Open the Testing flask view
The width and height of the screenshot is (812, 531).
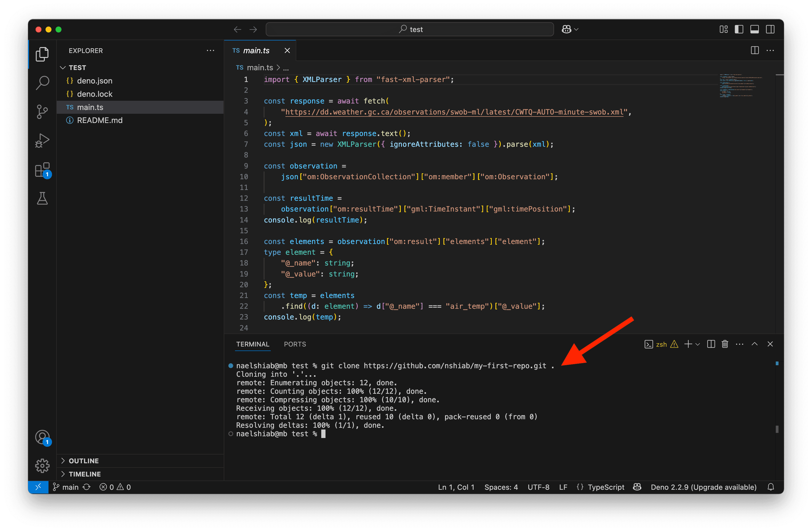(x=42, y=198)
